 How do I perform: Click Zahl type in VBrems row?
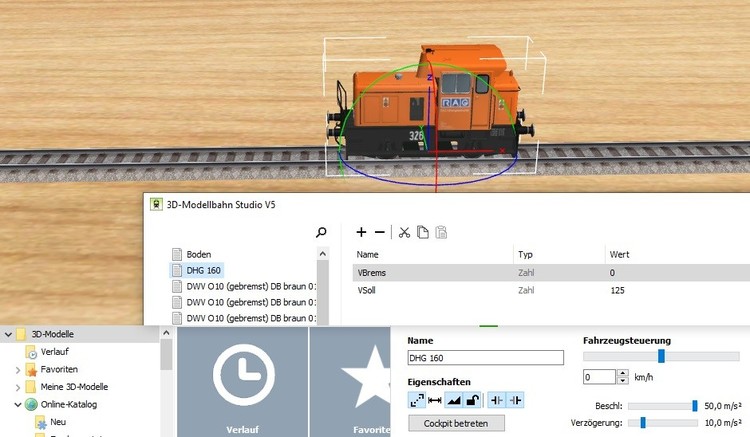coord(526,273)
